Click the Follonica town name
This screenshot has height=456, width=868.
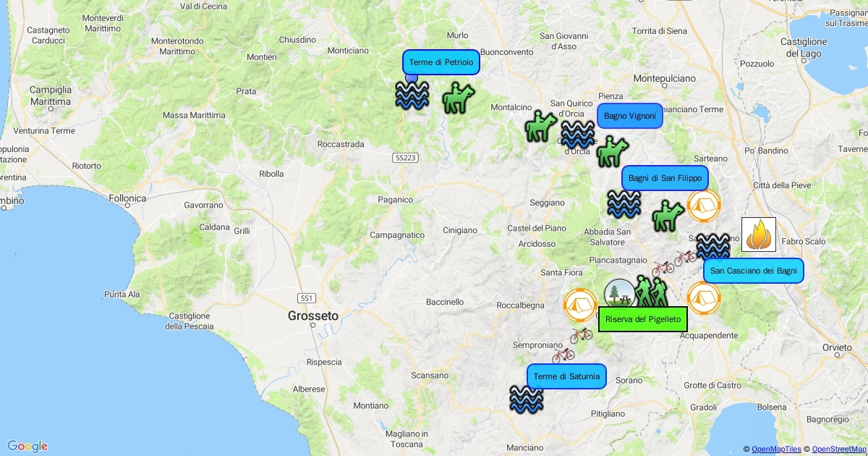coord(127,198)
